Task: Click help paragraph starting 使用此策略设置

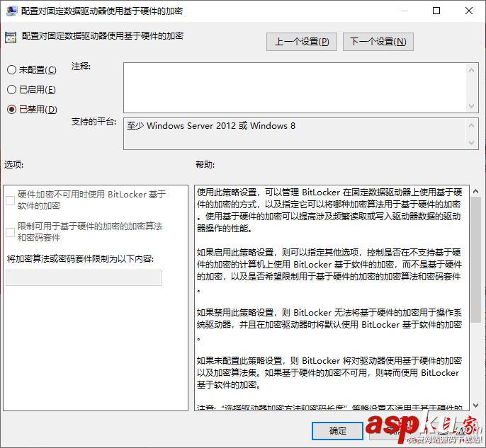Action: (329, 210)
